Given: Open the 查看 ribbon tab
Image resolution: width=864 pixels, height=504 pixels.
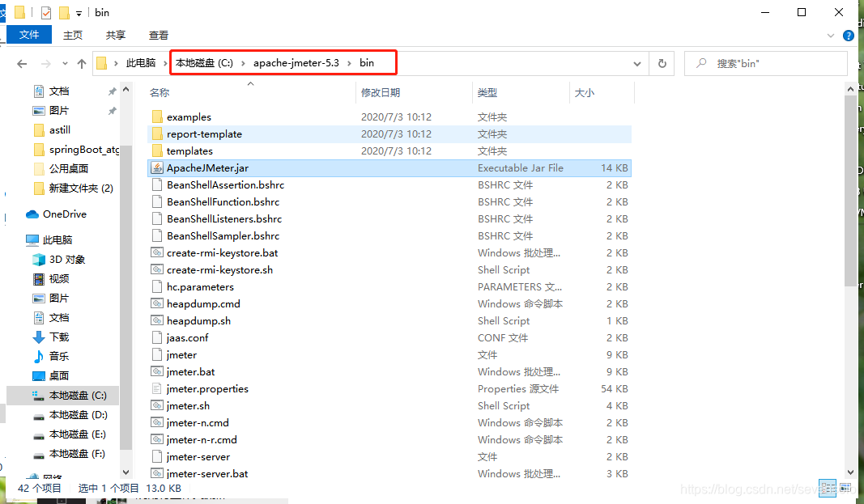Looking at the screenshot, I should tap(159, 36).
